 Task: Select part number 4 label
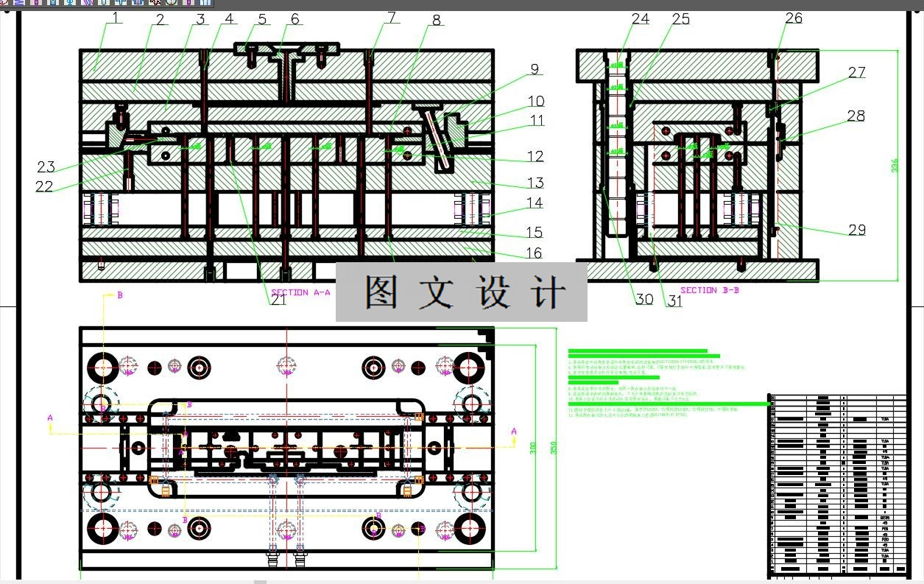(230, 18)
